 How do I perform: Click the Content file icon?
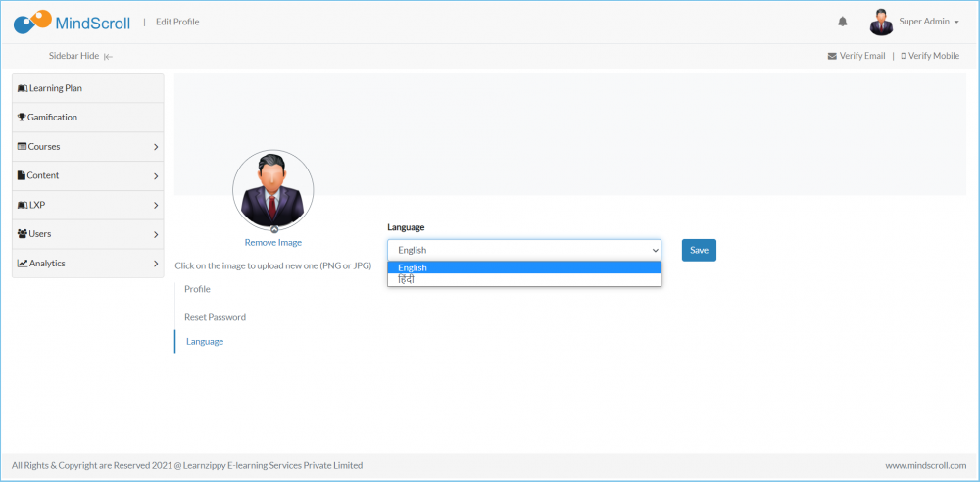[x=22, y=175]
